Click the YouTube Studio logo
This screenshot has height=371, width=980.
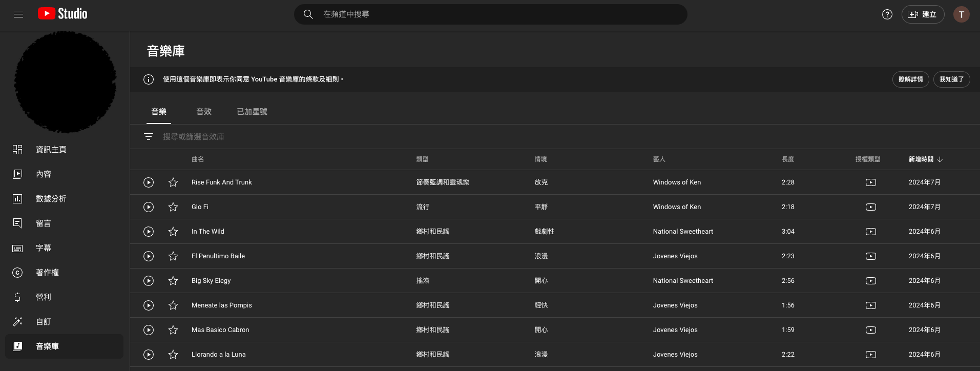[x=62, y=14]
